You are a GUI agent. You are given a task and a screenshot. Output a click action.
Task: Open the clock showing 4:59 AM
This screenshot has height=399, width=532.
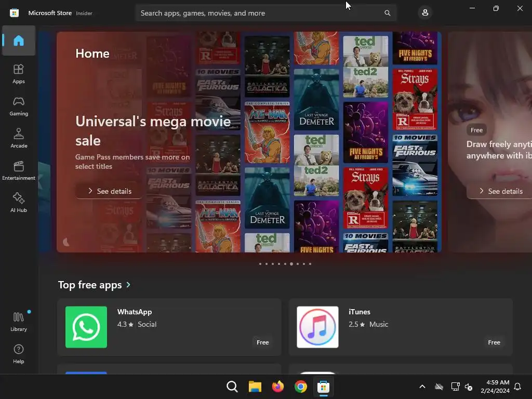[495, 387]
